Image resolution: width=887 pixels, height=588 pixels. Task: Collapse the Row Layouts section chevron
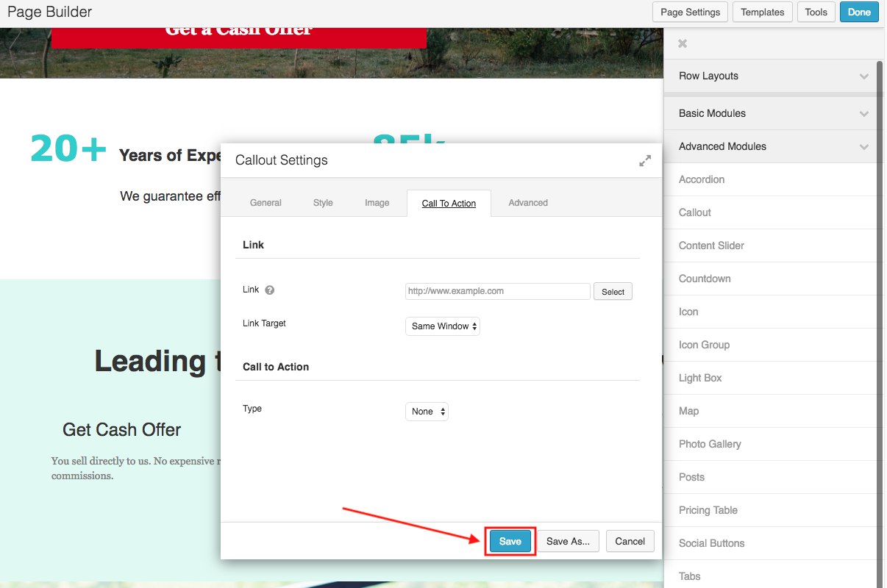tap(864, 76)
